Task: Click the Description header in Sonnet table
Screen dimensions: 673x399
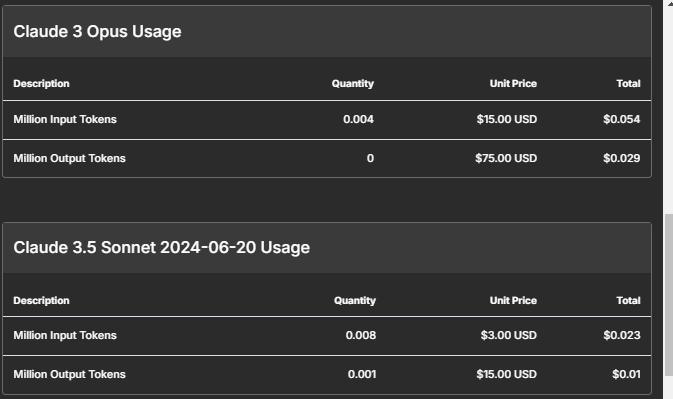Action: click(x=41, y=301)
